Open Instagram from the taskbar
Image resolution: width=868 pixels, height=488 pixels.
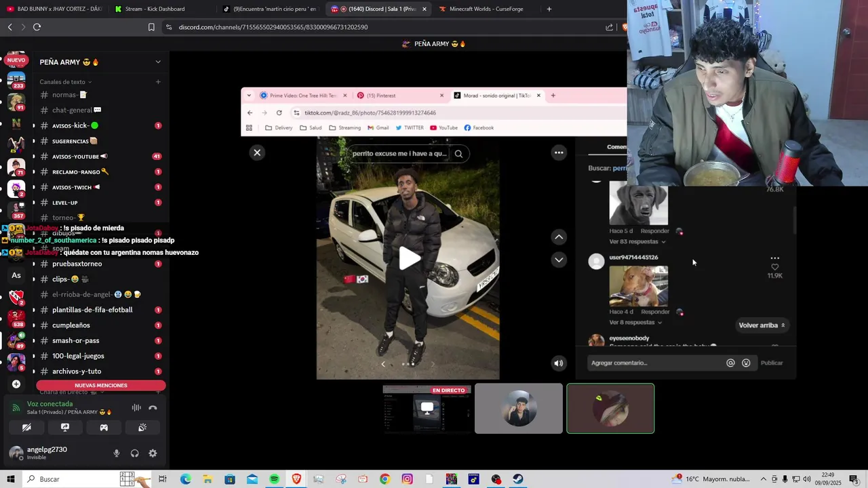(x=407, y=479)
